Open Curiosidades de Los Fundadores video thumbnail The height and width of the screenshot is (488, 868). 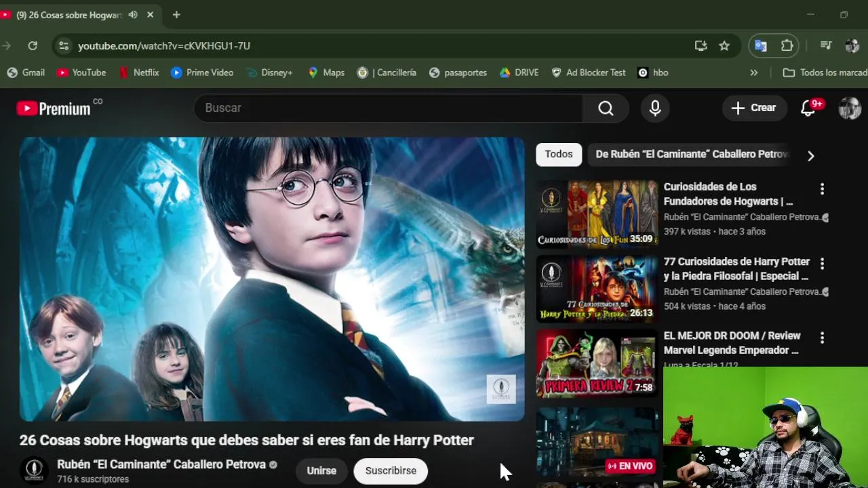click(597, 213)
